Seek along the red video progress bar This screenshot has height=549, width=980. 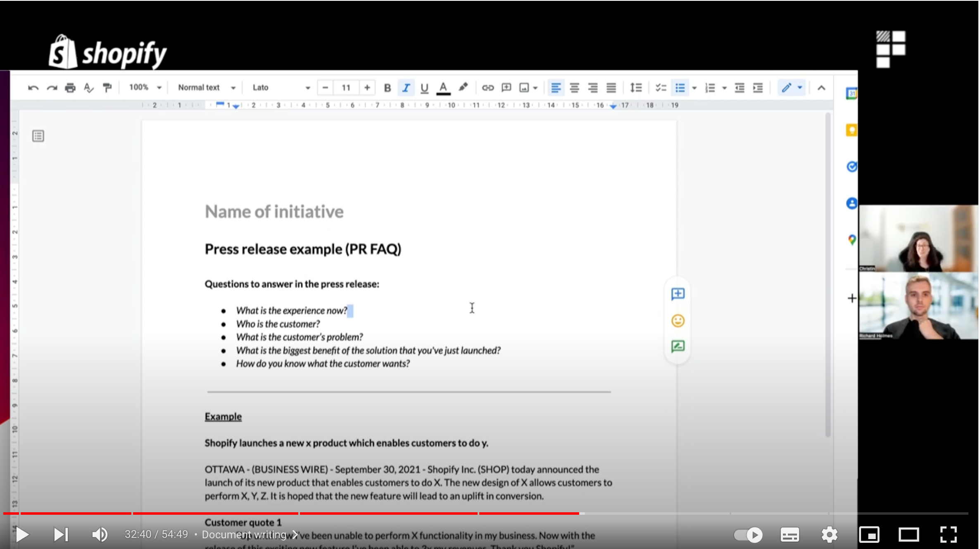pyautogui.click(x=486, y=514)
